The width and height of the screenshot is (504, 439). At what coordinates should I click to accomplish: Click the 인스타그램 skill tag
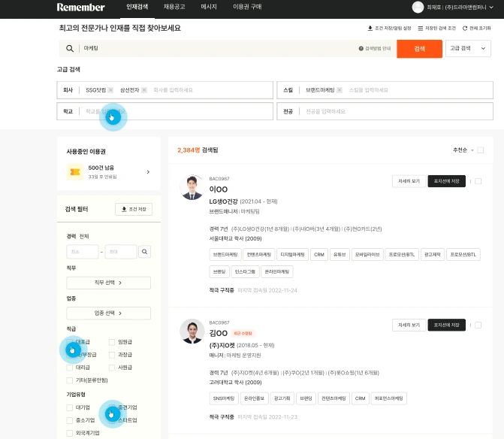click(x=245, y=272)
